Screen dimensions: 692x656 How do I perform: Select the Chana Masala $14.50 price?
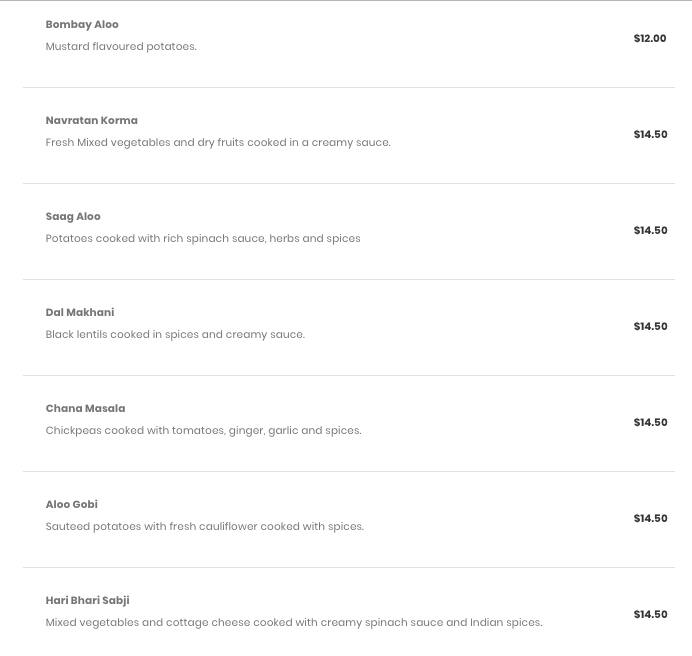point(650,422)
